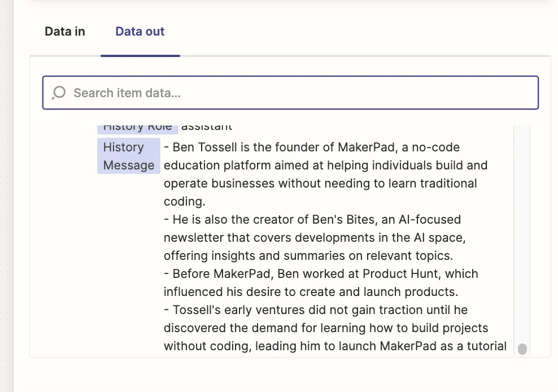Select the Data out tab

click(x=140, y=31)
